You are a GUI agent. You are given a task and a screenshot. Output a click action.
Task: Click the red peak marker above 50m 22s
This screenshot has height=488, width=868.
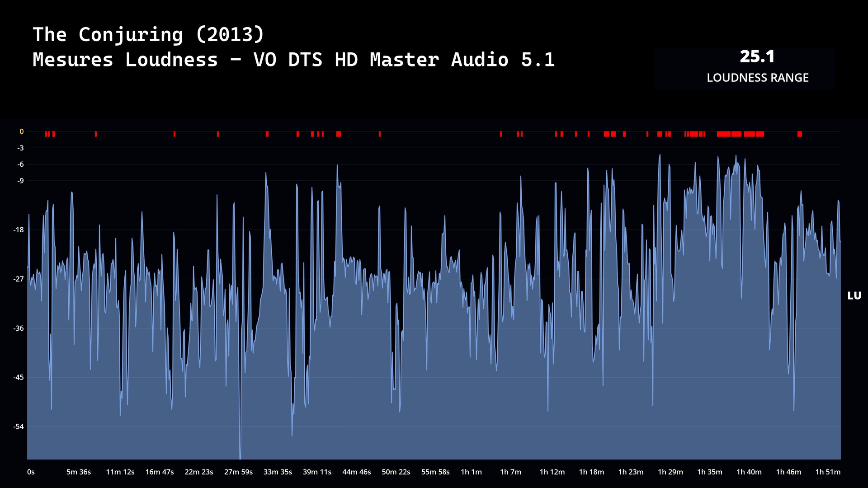[380, 134]
